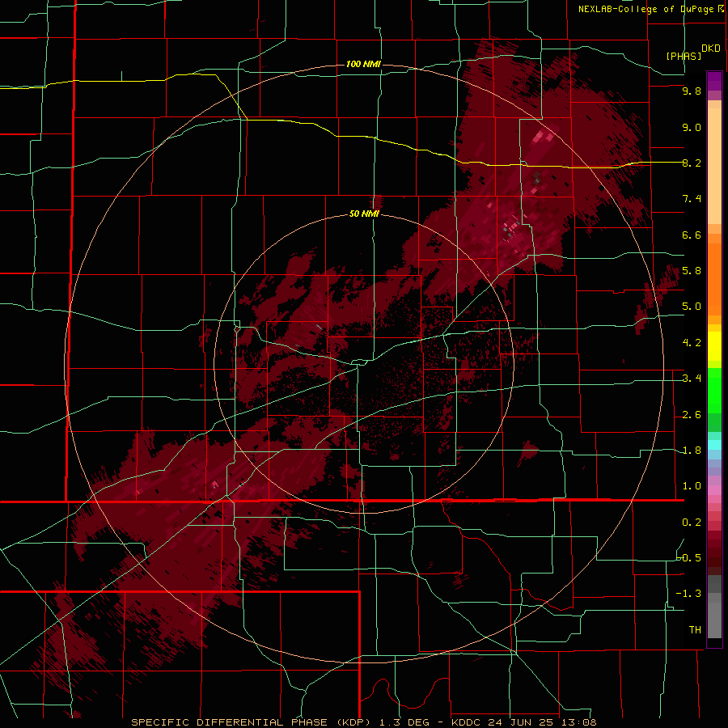This screenshot has height=728, width=728.
Task: Select the 7.4 scale value
Action: click(692, 199)
